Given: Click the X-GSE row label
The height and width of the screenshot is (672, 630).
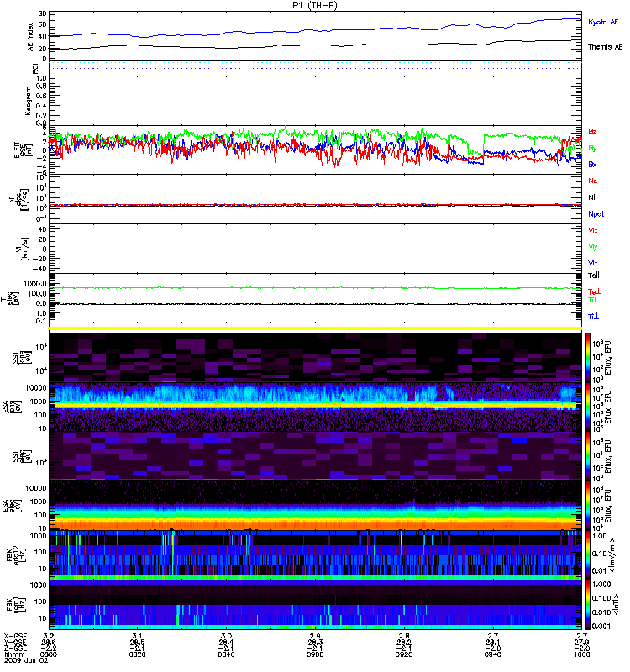Looking at the screenshot, I should (15, 636).
